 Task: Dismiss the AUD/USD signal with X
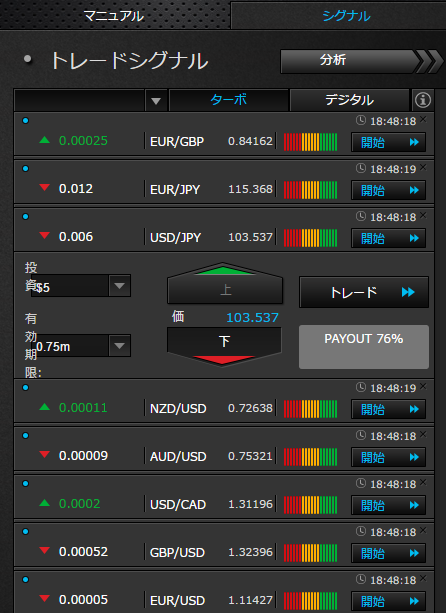pyautogui.click(x=423, y=434)
